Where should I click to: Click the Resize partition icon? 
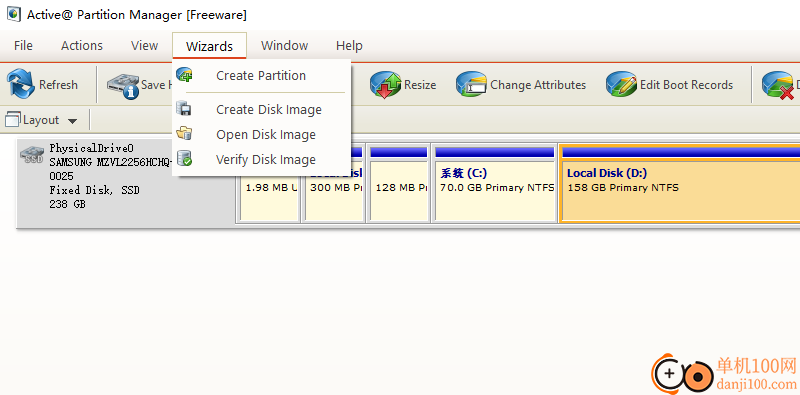tap(385, 85)
